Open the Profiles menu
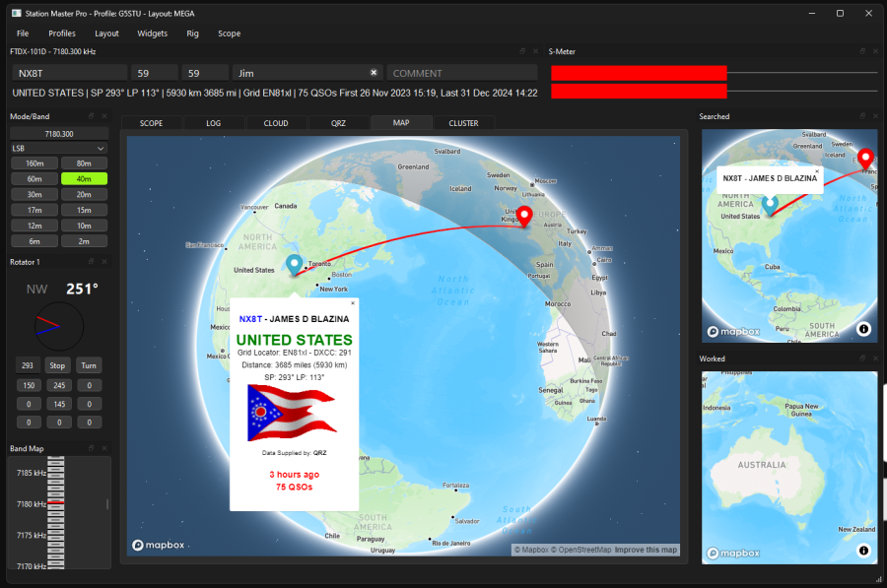The width and height of the screenshot is (887, 588). pyautogui.click(x=62, y=33)
